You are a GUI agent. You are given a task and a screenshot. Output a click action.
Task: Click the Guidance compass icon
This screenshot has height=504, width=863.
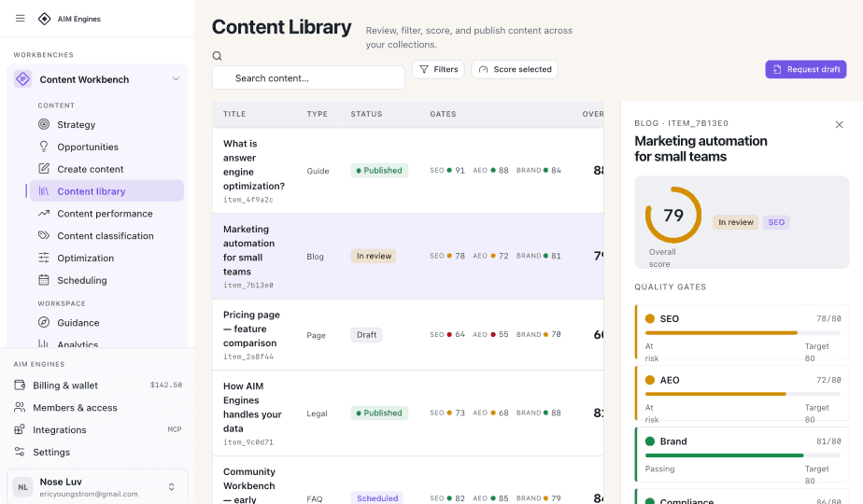tap(44, 322)
